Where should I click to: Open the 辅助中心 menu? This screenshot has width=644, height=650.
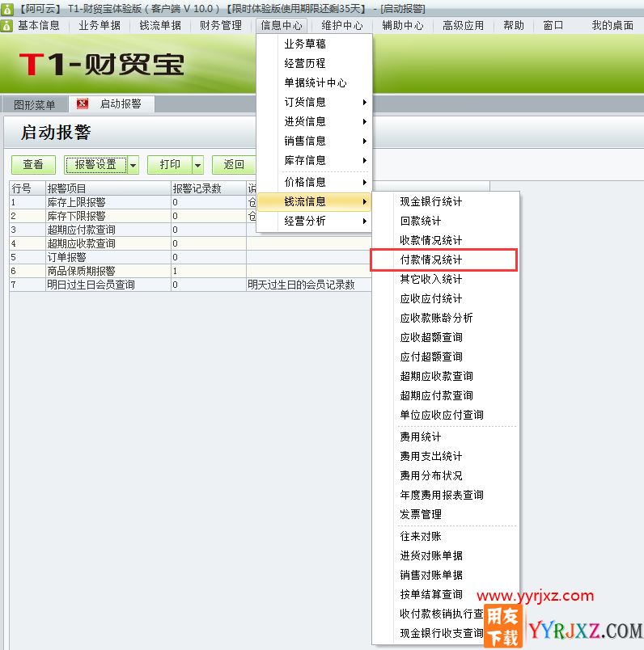click(x=403, y=26)
